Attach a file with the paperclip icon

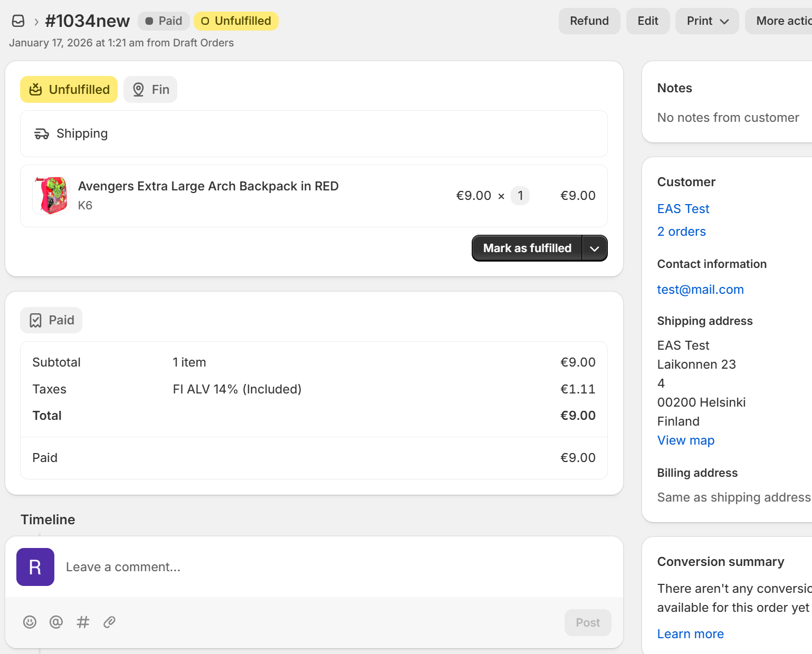(x=110, y=622)
